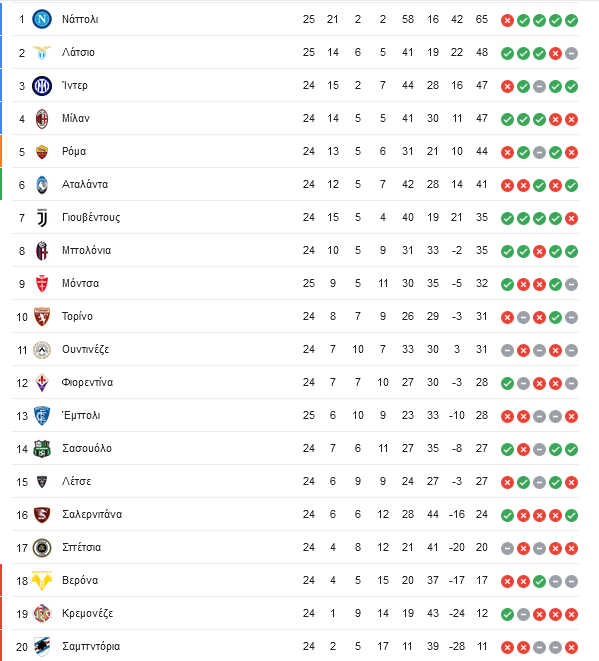Click Udinese's first gray draw form icon
The image size is (599, 661).
(507, 350)
